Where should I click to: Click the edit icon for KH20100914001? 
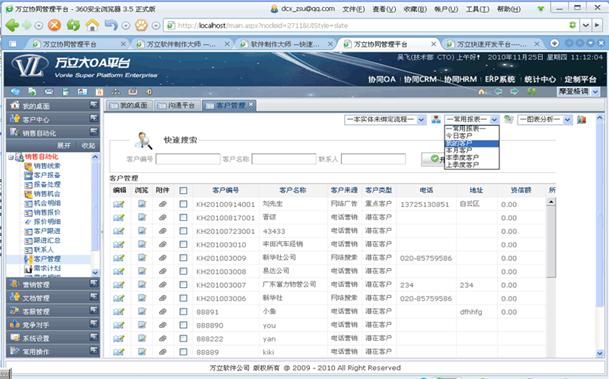118,204
